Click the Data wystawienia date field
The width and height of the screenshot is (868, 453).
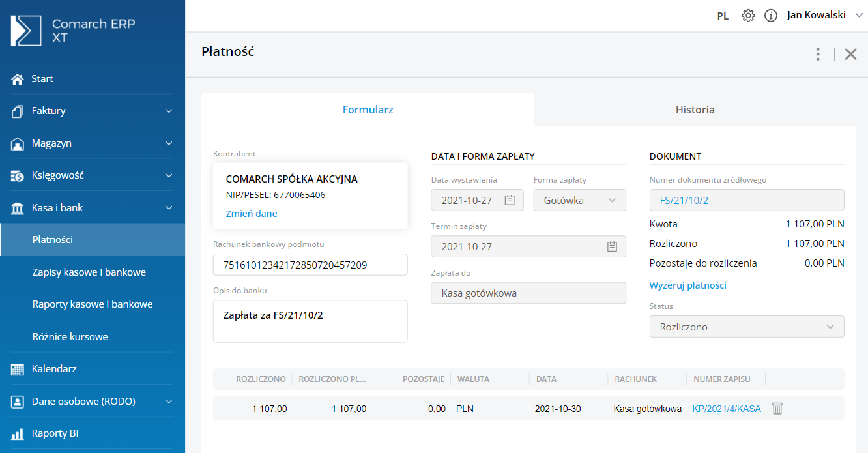[478, 200]
